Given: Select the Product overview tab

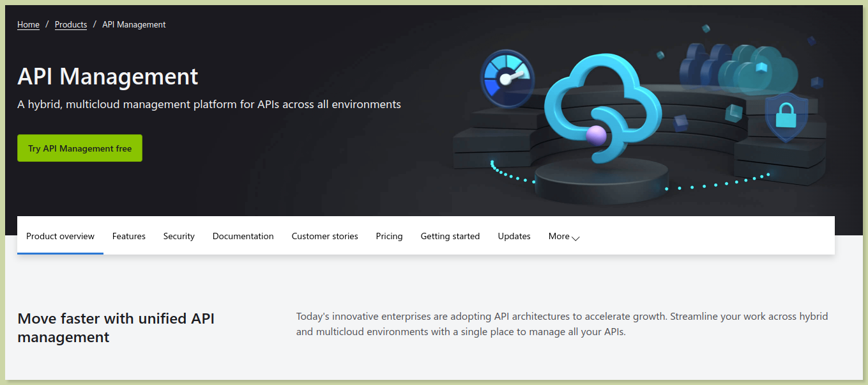Looking at the screenshot, I should 60,236.
